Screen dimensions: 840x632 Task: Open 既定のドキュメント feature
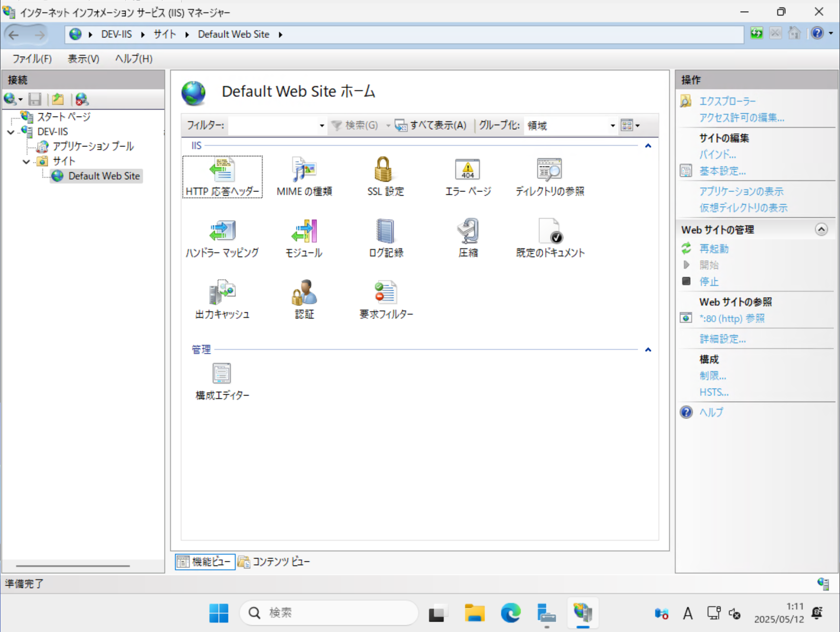tap(550, 239)
